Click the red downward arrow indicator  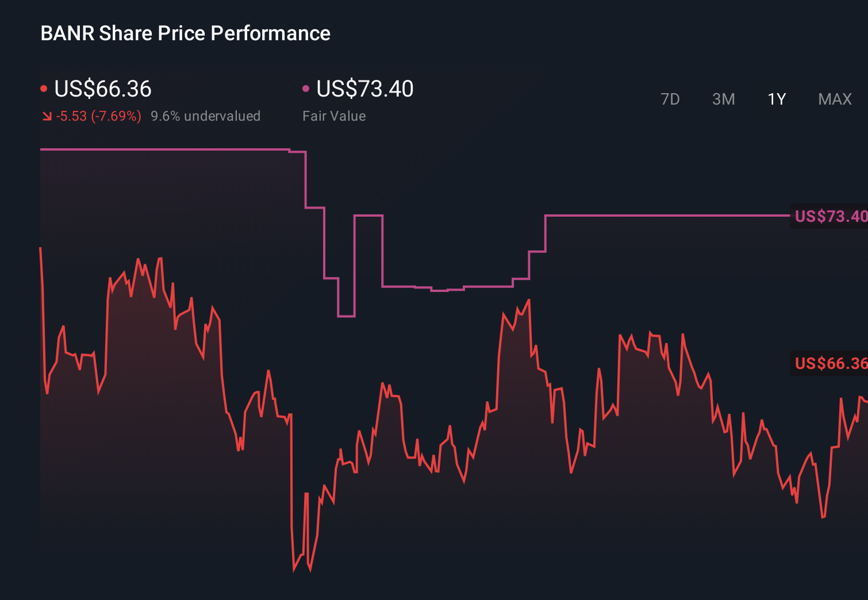click(x=47, y=116)
